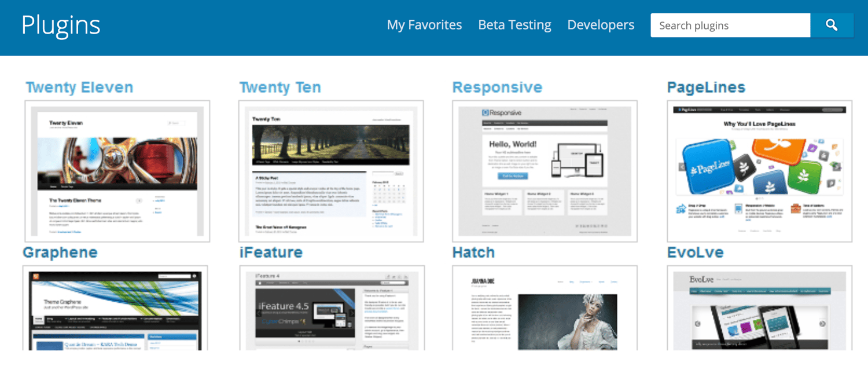Open the iFeature theme title link

271,252
